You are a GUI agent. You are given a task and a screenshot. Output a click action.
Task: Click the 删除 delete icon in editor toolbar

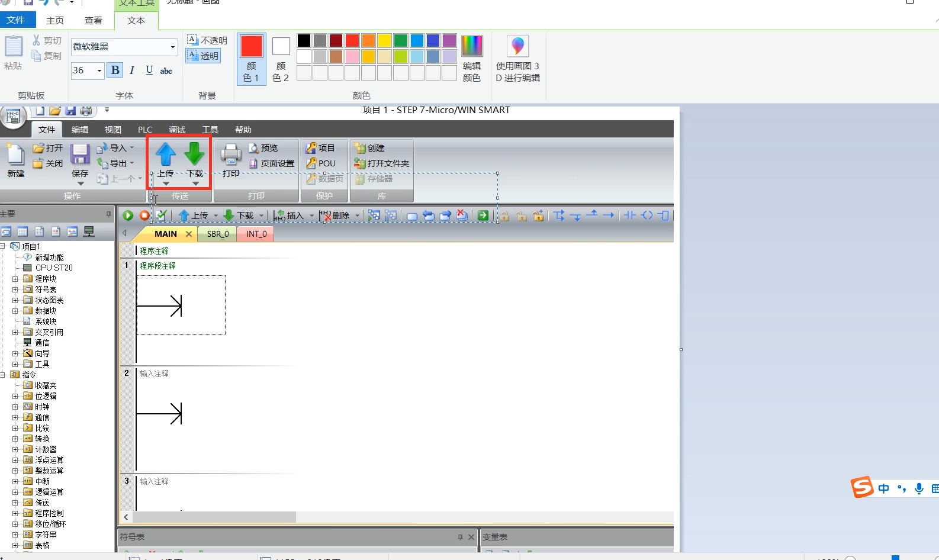coord(325,215)
